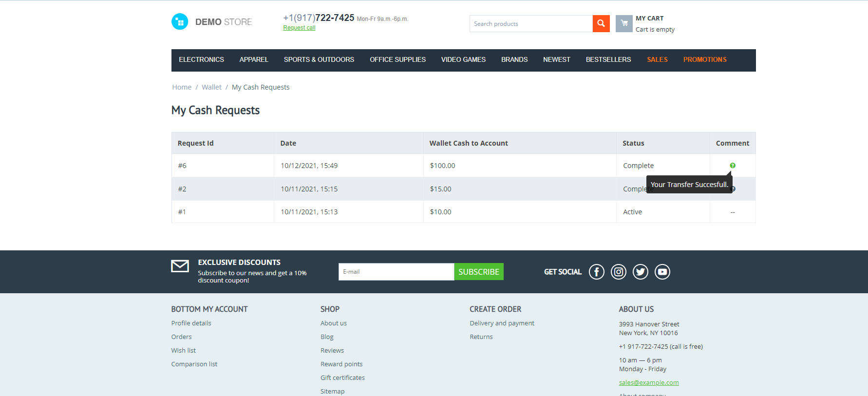Click the envelope newsletter icon
The height and width of the screenshot is (396, 868).
point(180,266)
